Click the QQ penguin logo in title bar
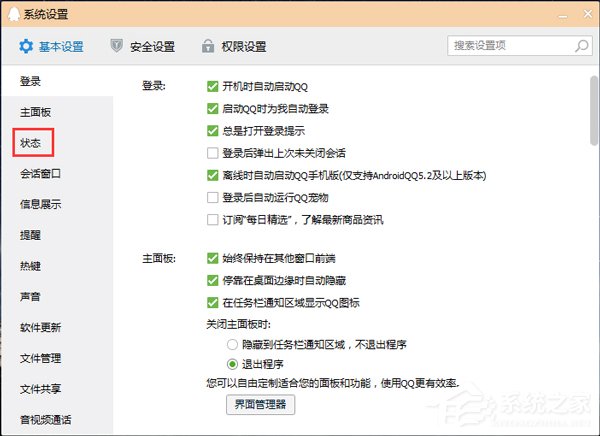 point(13,14)
